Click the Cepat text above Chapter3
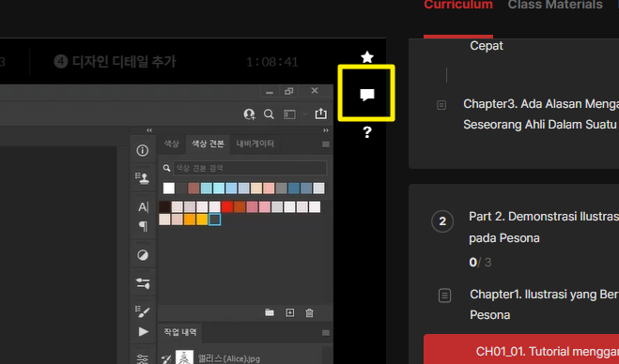Image resolution: width=619 pixels, height=364 pixels. pos(487,46)
